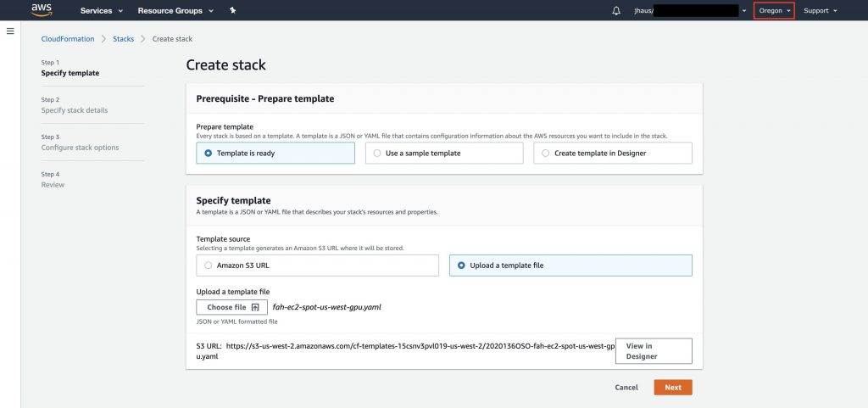The image size is (868, 408).
Task: Open the jhaus account dropdown
Action: click(x=690, y=10)
